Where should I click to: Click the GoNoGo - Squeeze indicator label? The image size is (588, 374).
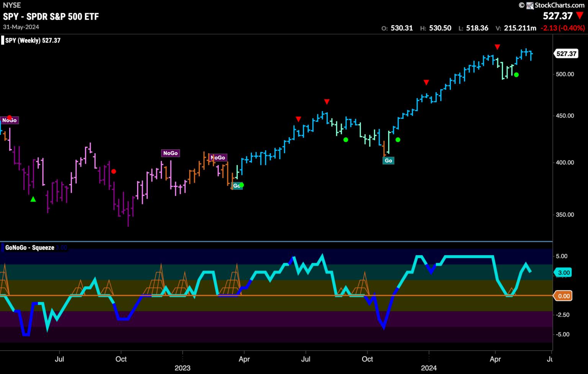pos(29,248)
